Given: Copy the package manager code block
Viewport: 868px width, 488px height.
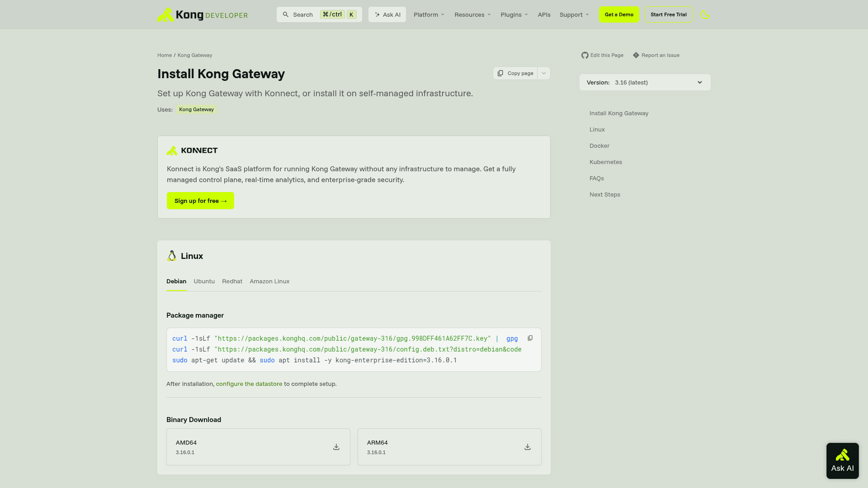Looking at the screenshot, I should pos(530,338).
